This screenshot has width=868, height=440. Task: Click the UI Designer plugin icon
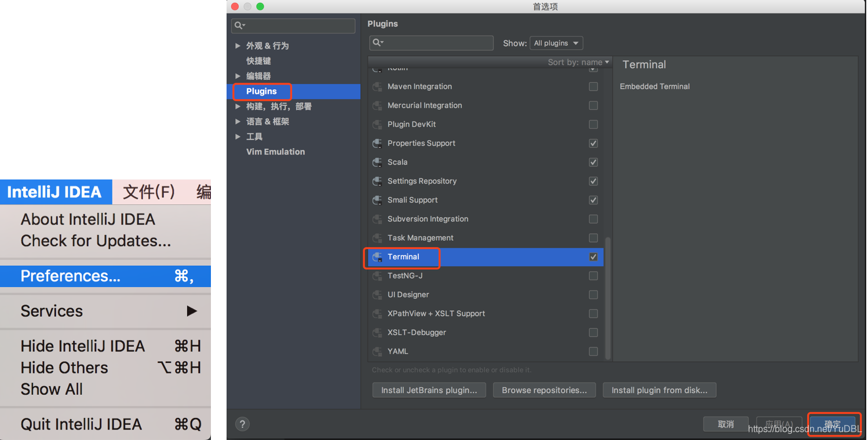(x=377, y=295)
